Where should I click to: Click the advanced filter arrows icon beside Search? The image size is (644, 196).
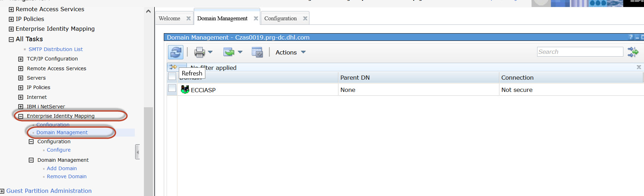(x=633, y=52)
